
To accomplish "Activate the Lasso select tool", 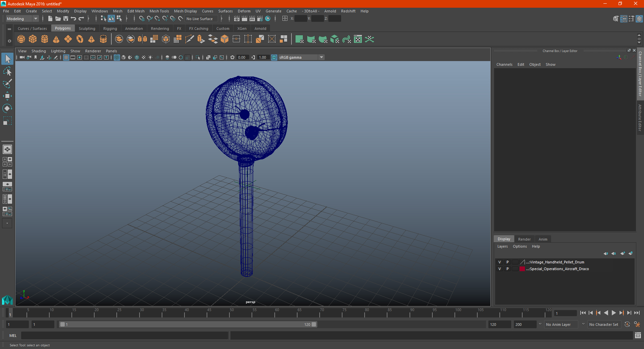I will click(7, 71).
